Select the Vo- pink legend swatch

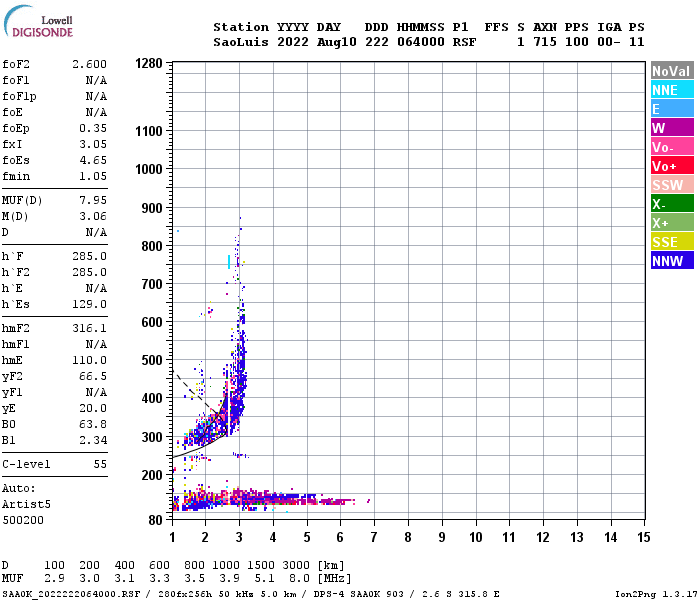[x=672, y=147]
